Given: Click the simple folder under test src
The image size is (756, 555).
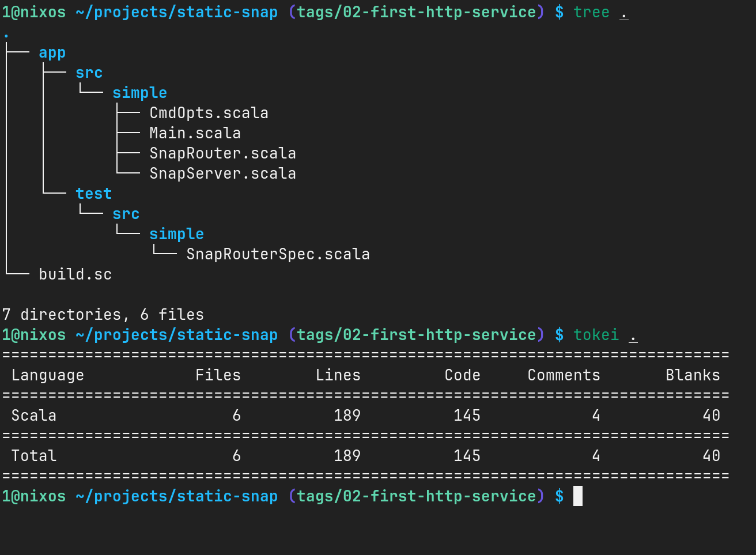Looking at the screenshot, I should point(176,234).
